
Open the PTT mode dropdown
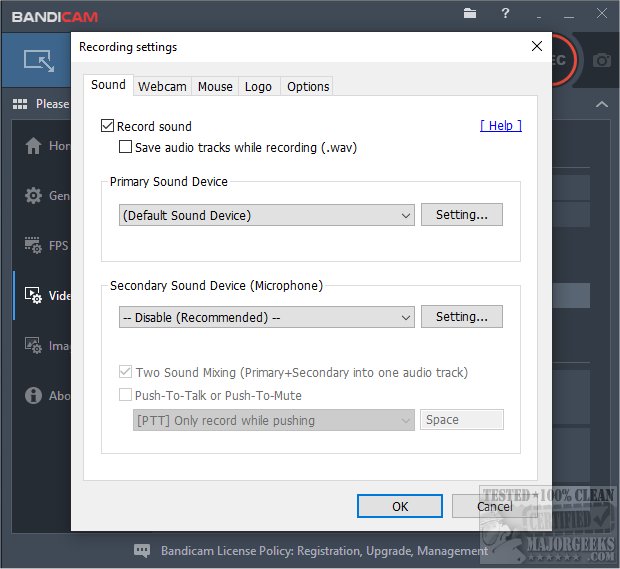point(274,420)
